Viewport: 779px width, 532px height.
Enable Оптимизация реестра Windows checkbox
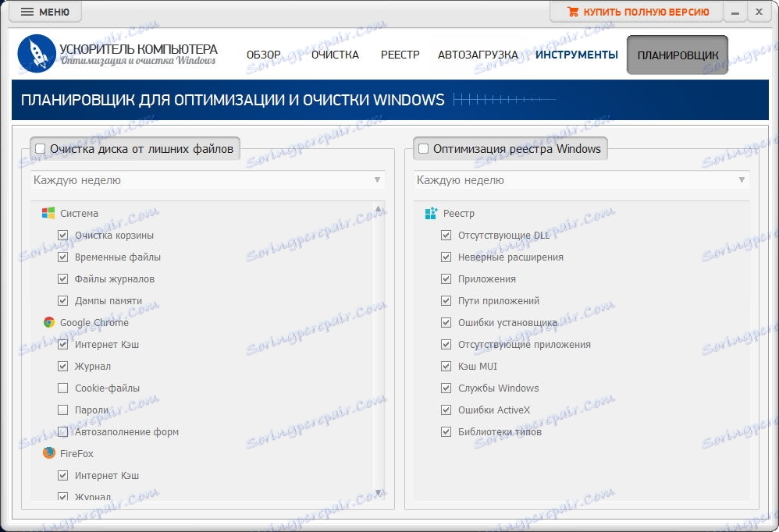[423, 149]
